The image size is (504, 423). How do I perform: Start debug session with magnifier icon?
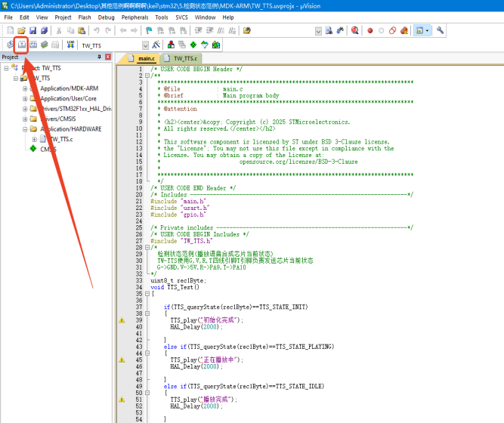(x=353, y=30)
